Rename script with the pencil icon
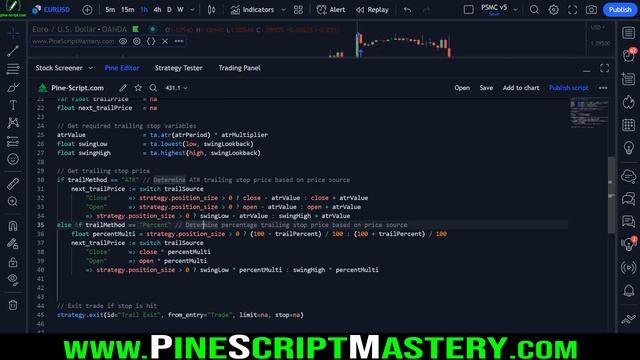This screenshot has width=640, height=360. point(123,88)
